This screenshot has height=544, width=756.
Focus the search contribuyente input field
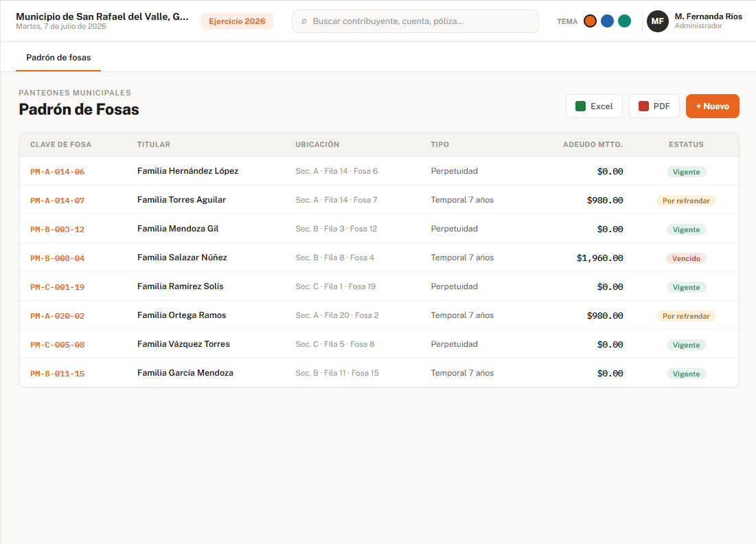pyautogui.click(x=415, y=21)
